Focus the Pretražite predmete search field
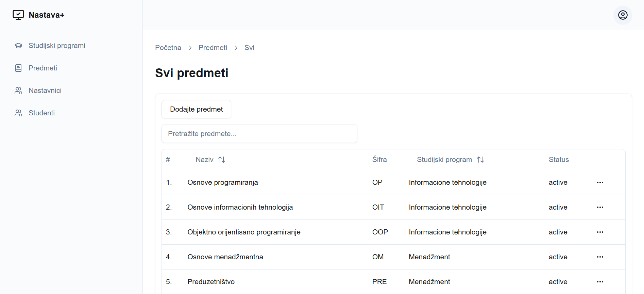The width and height of the screenshot is (644, 294). [259, 134]
